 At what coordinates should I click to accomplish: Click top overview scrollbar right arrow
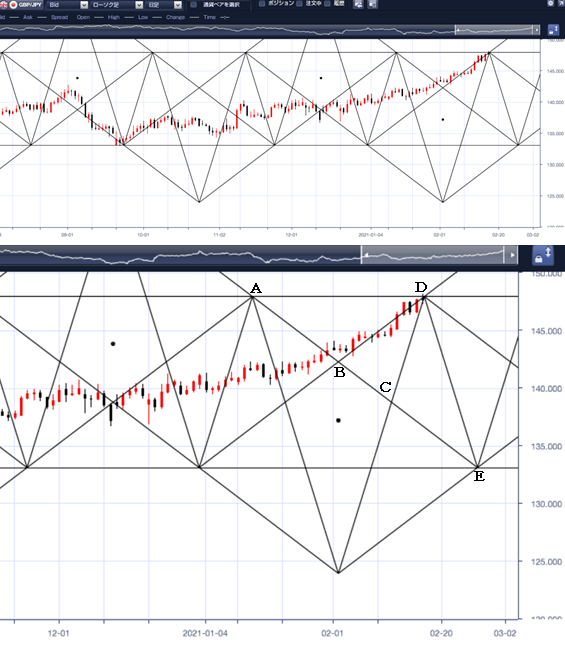pos(537,30)
